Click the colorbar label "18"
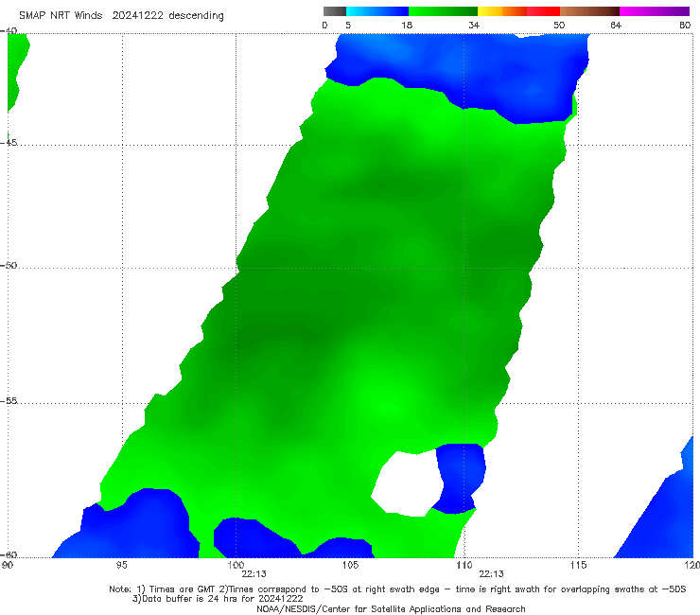Viewport: 700px width, 615px height. tap(407, 26)
